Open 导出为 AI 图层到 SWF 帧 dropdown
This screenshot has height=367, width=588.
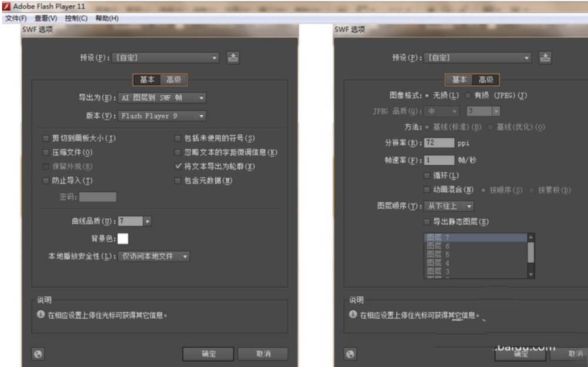point(162,98)
